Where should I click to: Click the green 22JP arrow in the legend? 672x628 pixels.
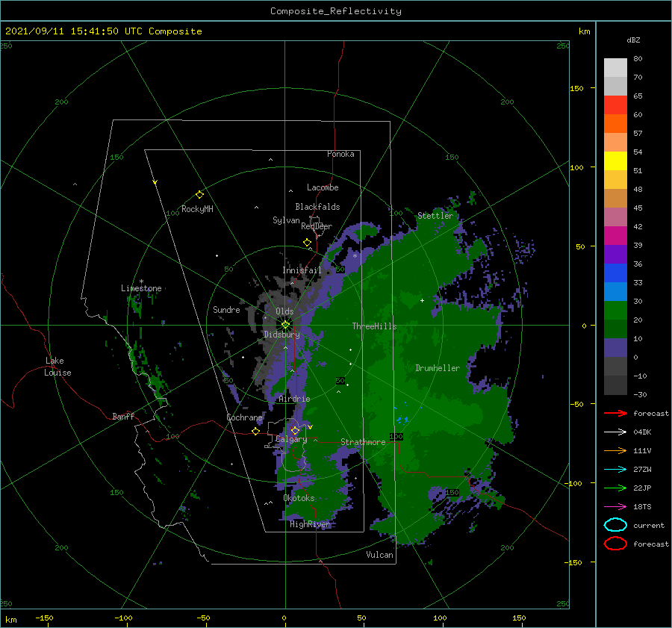click(615, 488)
